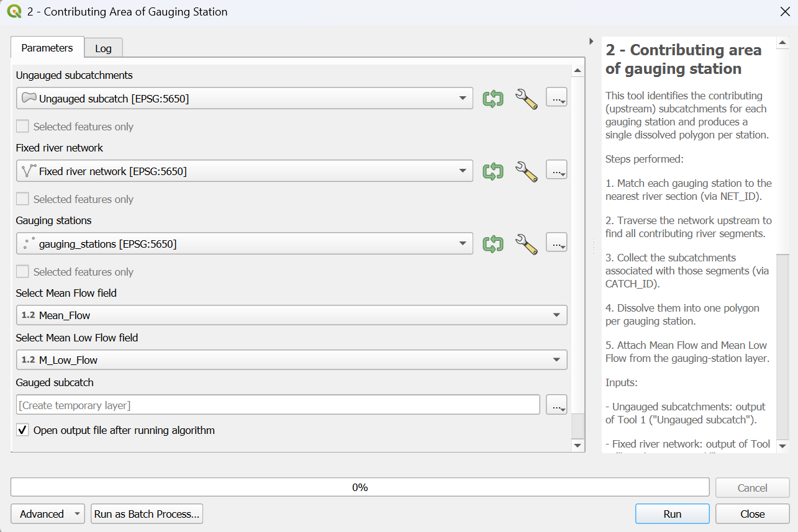Image resolution: width=798 pixels, height=532 pixels.
Task: Collapse help panel with arrow toggle
Action: 591,41
